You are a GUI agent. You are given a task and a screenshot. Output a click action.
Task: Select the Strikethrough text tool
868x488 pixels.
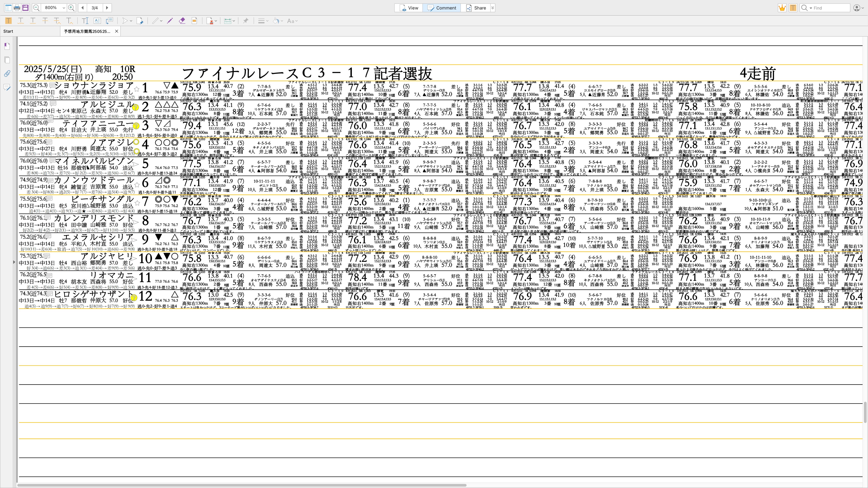tap(45, 21)
